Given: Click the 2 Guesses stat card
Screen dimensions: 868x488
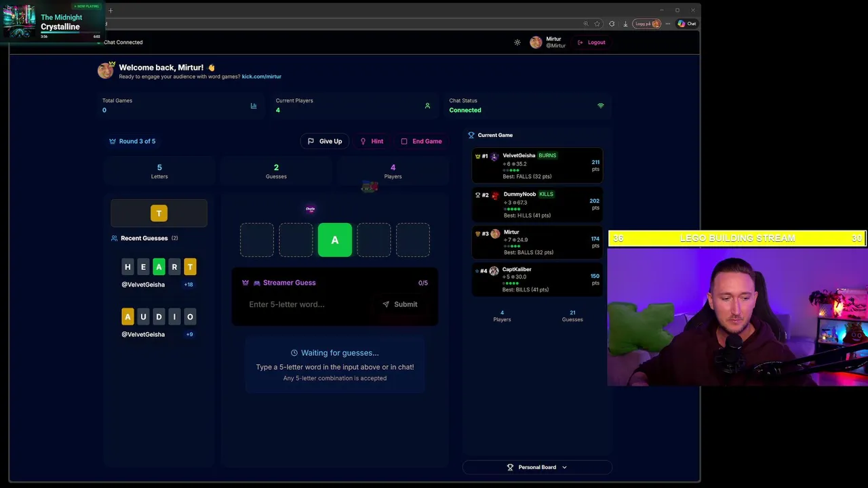Looking at the screenshot, I should (276, 171).
